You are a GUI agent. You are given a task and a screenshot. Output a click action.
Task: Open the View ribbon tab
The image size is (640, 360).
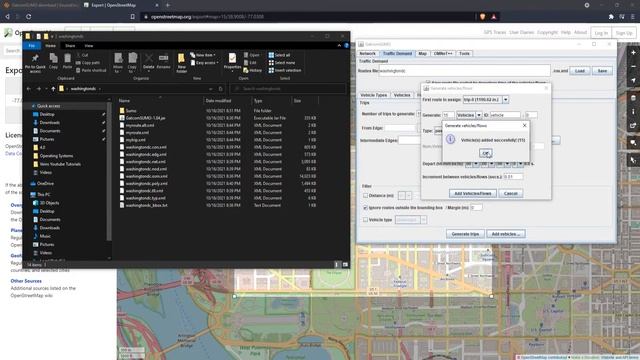pos(89,46)
